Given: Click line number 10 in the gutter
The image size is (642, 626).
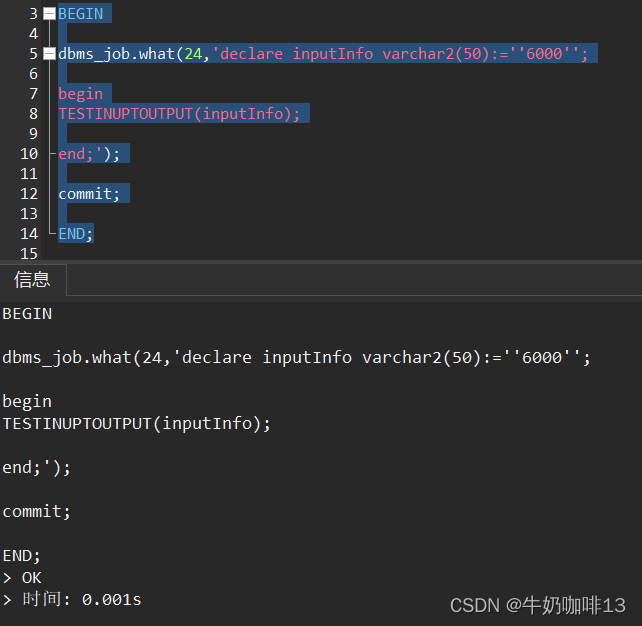Looking at the screenshot, I should point(29,154).
